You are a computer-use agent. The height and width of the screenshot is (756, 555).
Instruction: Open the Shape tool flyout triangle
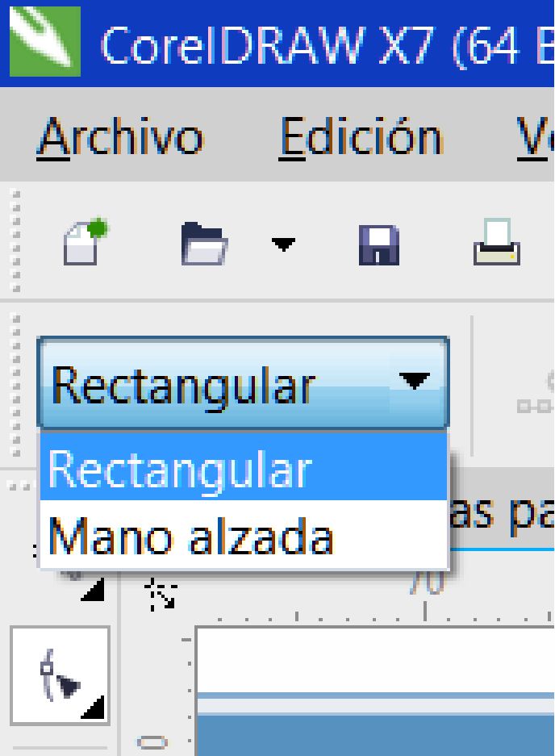[x=94, y=709]
